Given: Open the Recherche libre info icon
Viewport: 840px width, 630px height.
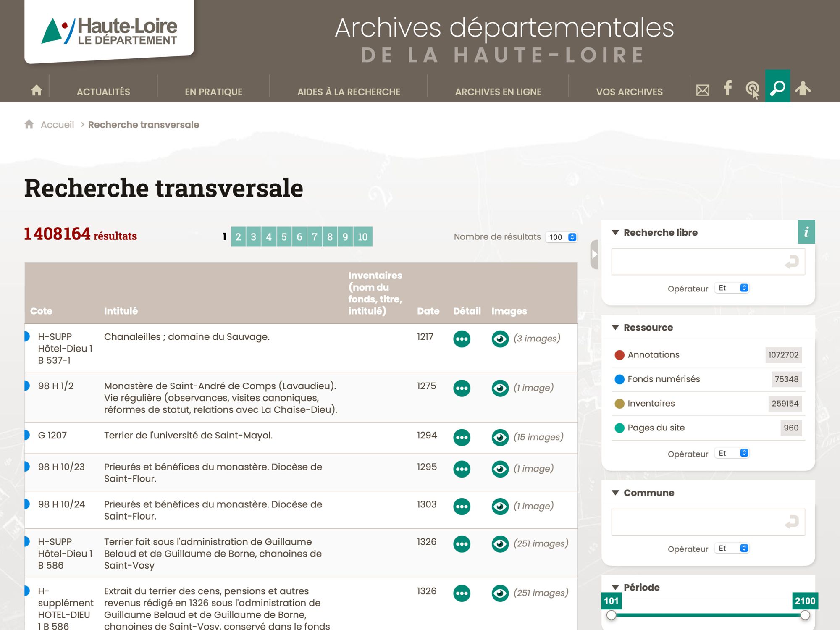Looking at the screenshot, I should click(x=806, y=232).
